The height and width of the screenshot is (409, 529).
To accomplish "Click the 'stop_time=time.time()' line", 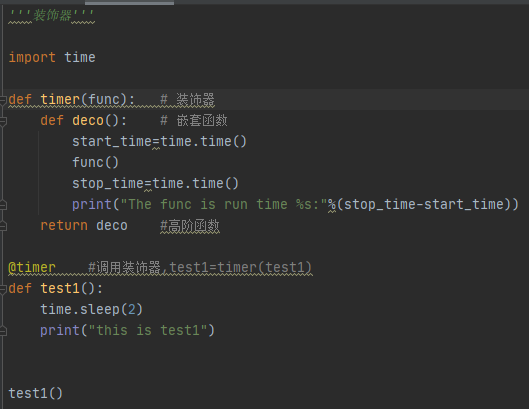I will [x=155, y=184].
